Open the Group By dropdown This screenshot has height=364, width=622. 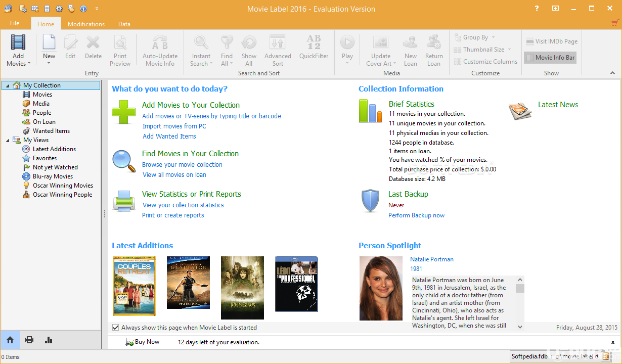pos(475,37)
